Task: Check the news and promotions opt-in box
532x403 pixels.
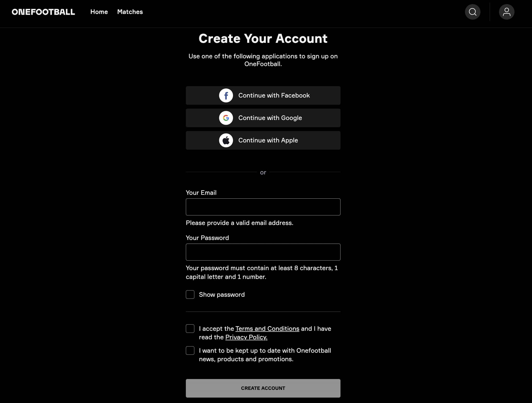Action: (x=190, y=350)
